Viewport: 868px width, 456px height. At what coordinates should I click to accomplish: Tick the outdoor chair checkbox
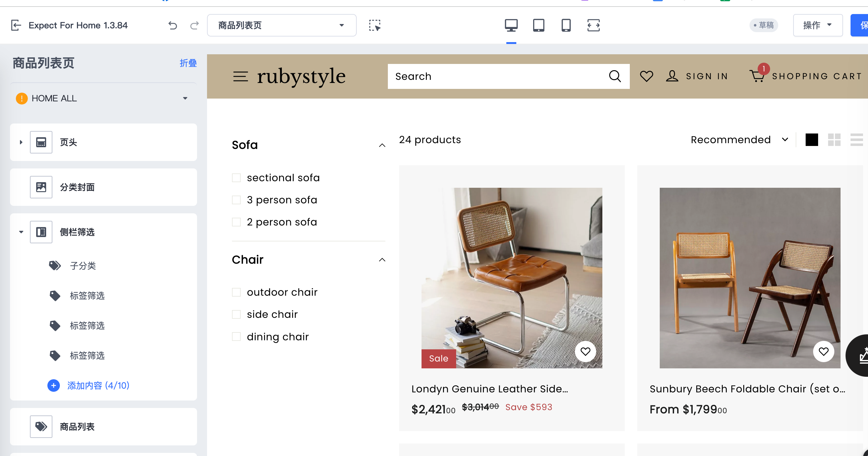click(x=236, y=292)
